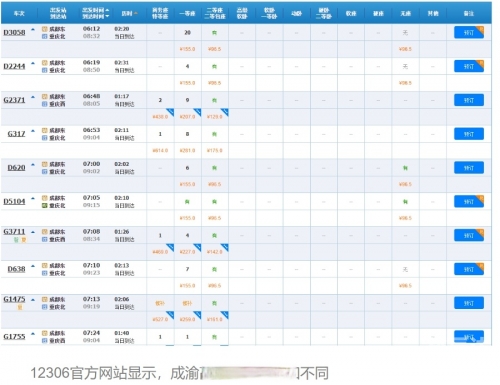The width and height of the screenshot is (500, 385).
Task: Toggle price arrow beside G317
Action: click(33, 131)
